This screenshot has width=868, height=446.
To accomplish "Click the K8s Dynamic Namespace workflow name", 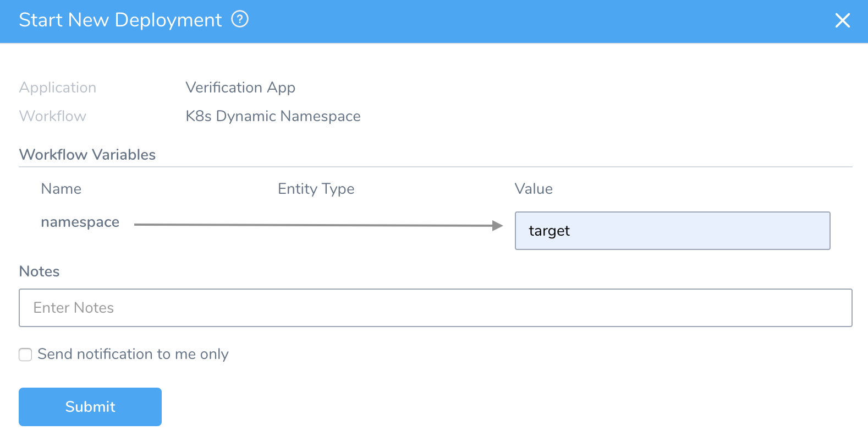I will pos(273,116).
